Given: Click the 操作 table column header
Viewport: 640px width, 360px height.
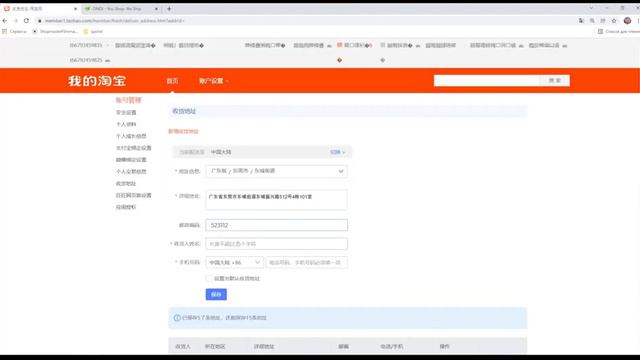Looking at the screenshot, I should click(x=444, y=346).
